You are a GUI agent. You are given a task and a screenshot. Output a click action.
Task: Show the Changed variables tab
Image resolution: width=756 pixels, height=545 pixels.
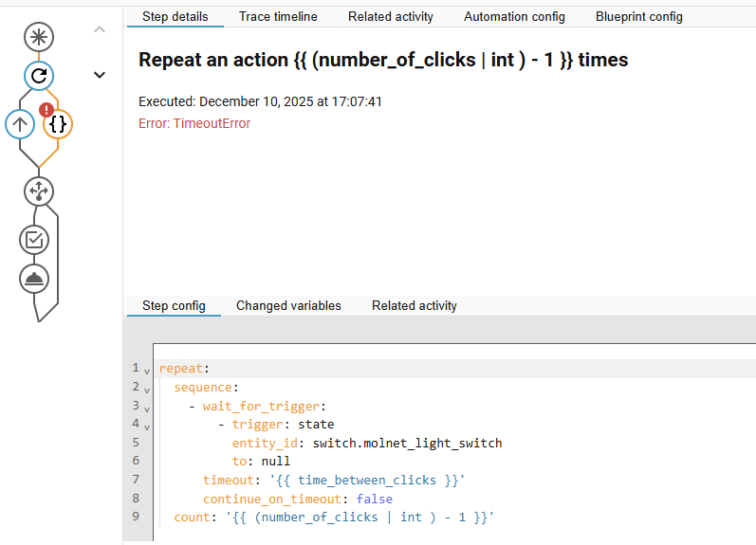(288, 305)
